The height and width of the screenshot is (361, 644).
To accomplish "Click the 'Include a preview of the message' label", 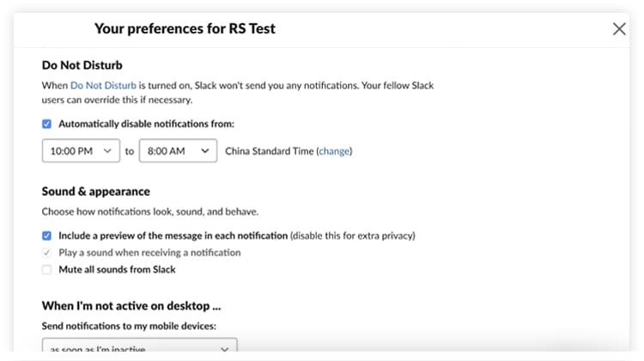I will pos(173,236).
